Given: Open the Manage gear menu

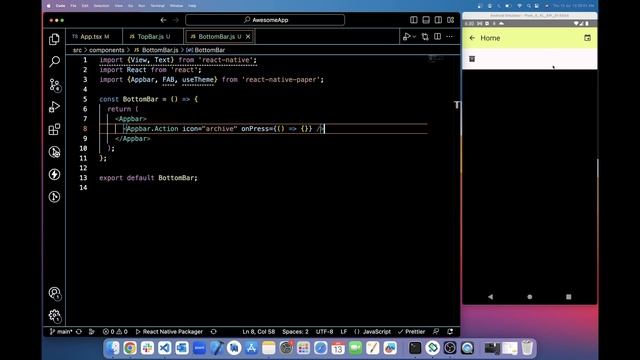Looking at the screenshot, I should tap(54, 315).
